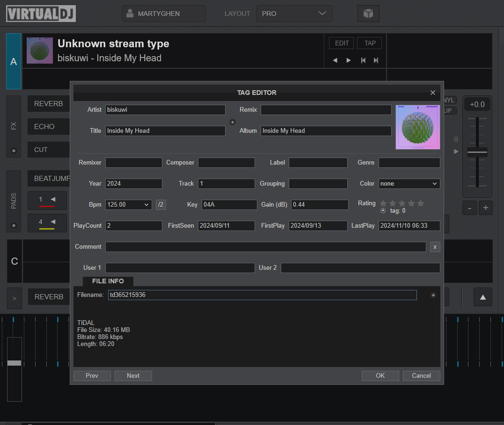
Task: Set rating to one star
Action: [383, 203]
